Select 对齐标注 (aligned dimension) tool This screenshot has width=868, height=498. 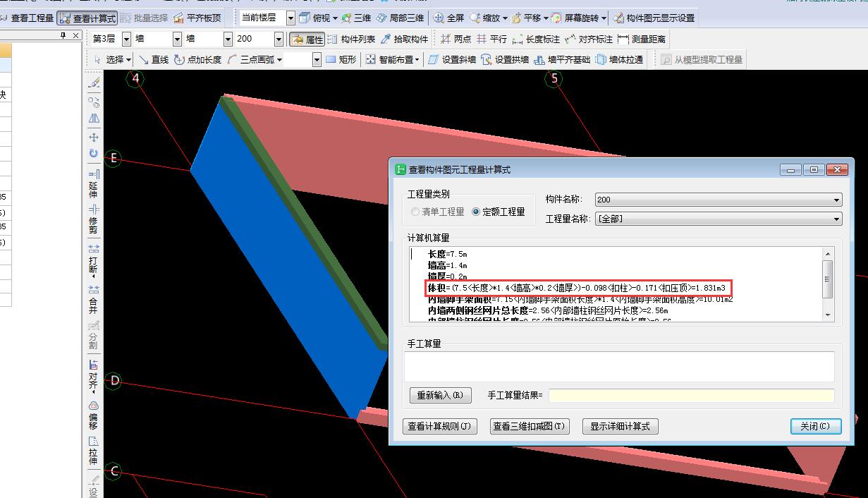tap(589, 39)
